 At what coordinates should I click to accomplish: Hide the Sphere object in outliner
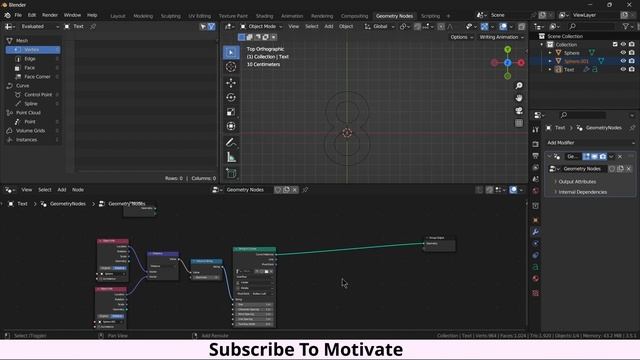[x=623, y=53]
